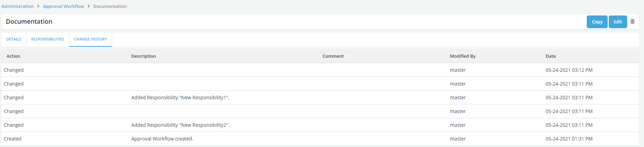Screen dimensions: 644x147
Task: Click the Action column header
Action: [13, 56]
